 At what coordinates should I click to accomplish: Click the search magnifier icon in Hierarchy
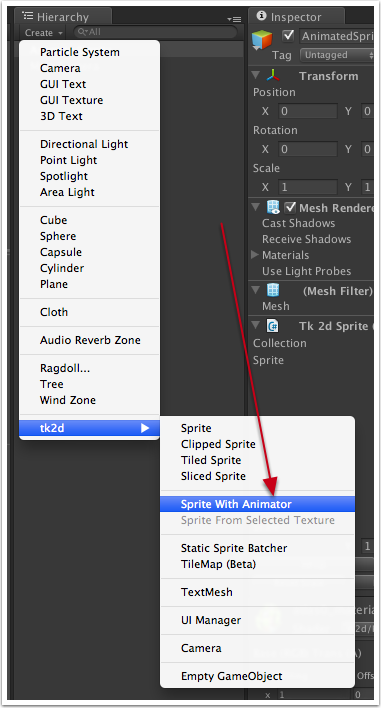[x=83, y=32]
